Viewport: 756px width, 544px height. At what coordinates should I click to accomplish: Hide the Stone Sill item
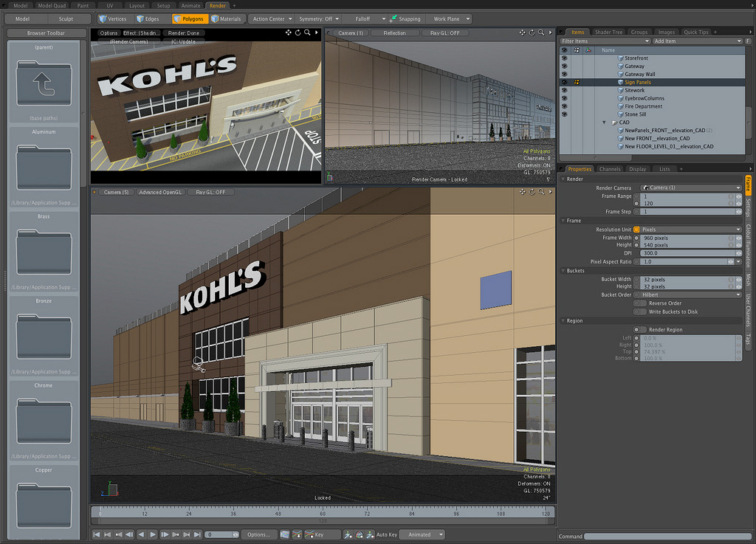pos(564,114)
